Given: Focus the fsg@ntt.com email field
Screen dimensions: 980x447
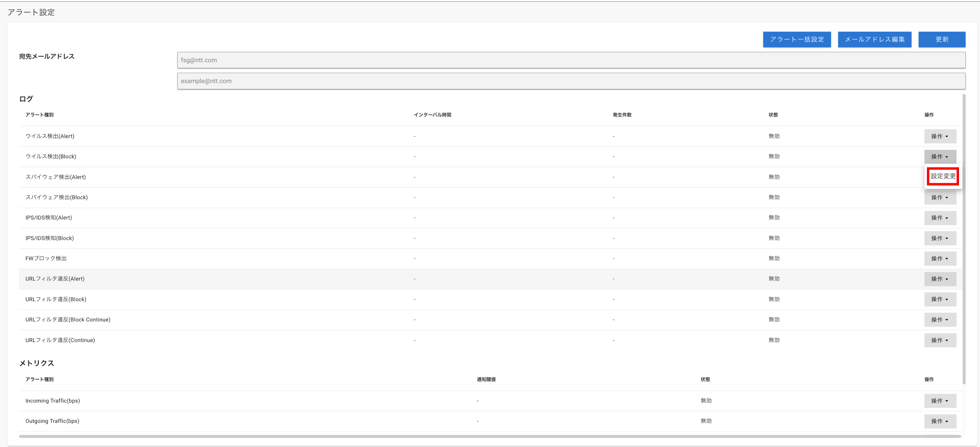Looking at the screenshot, I should coord(571,60).
